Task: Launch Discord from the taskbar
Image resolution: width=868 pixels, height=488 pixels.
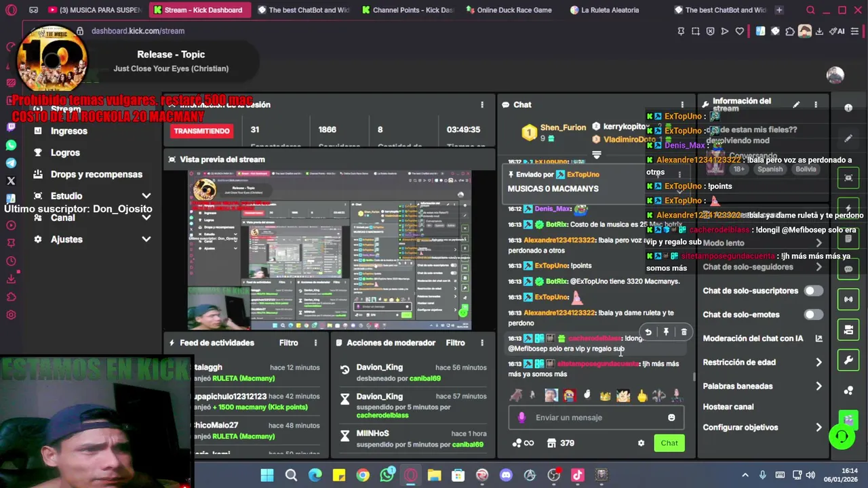Action: tap(506, 475)
